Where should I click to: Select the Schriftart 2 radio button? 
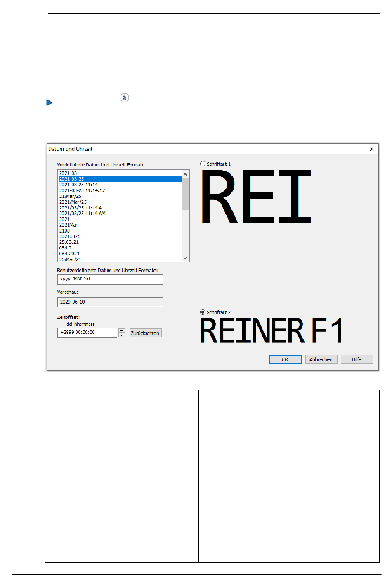point(203,312)
